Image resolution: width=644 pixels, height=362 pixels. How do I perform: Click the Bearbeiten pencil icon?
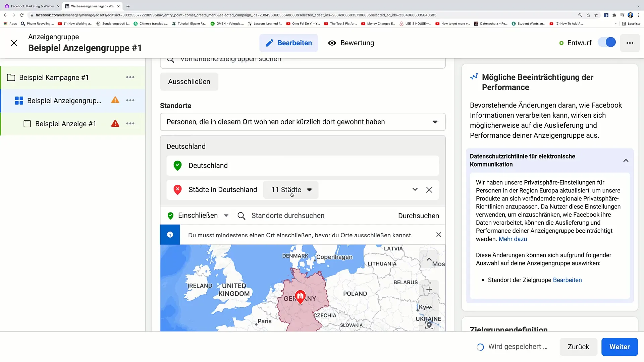(x=269, y=43)
